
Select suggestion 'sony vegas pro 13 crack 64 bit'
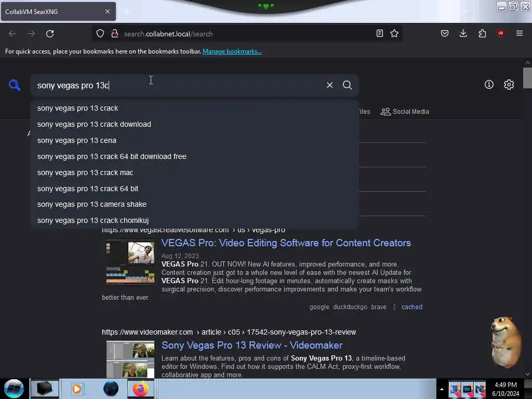pos(194,189)
